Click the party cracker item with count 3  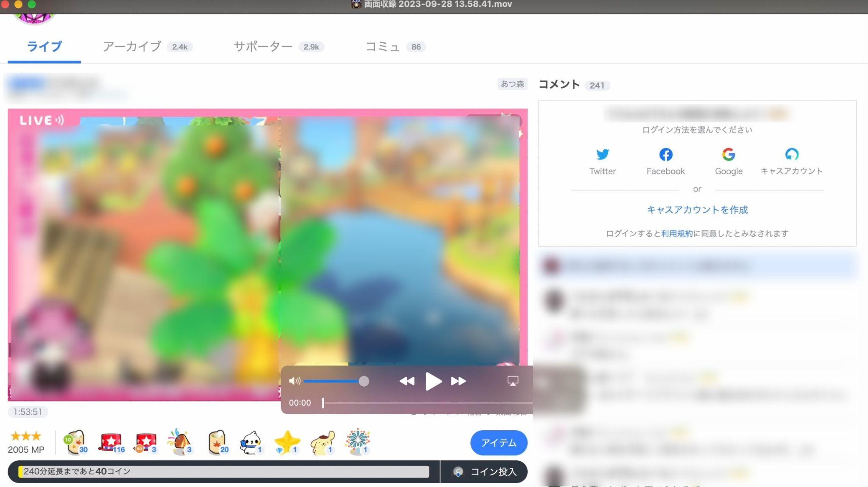coord(180,442)
